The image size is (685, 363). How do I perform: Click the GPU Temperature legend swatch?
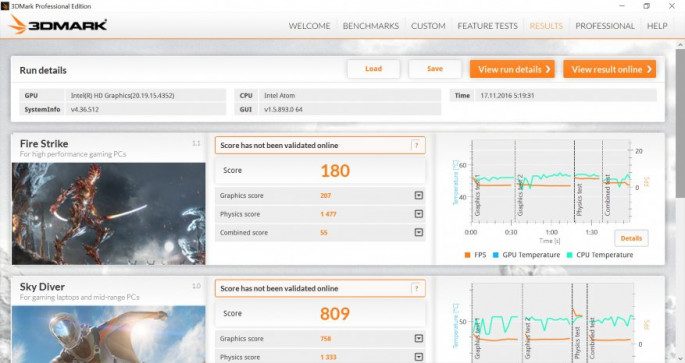pos(495,255)
